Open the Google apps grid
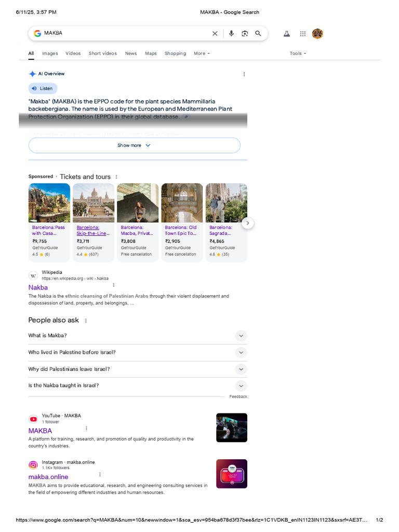This screenshot has width=399, height=532. click(x=303, y=34)
